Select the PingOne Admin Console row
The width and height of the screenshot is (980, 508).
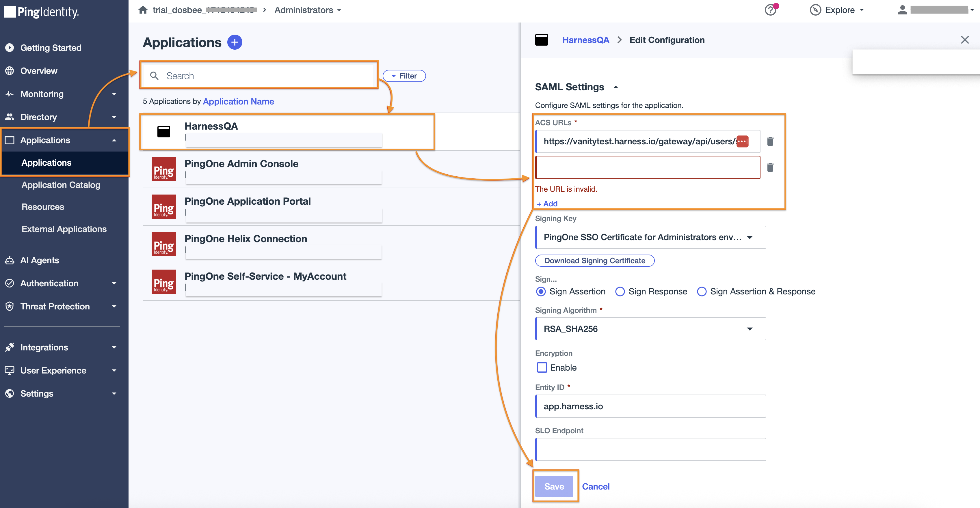click(x=331, y=169)
